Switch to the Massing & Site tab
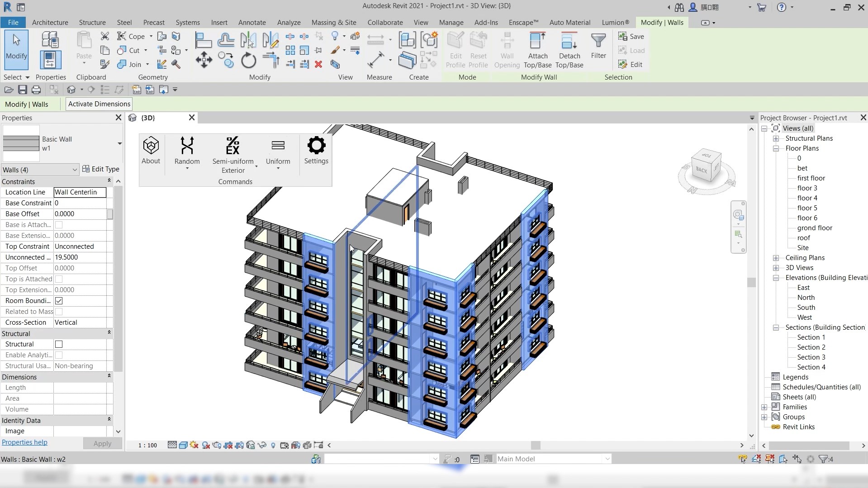Image resolution: width=868 pixels, height=488 pixels. coord(333,23)
